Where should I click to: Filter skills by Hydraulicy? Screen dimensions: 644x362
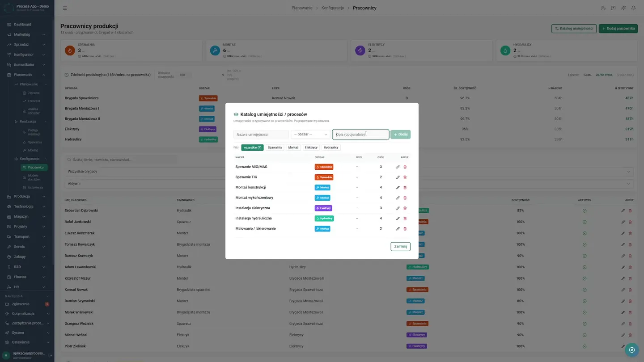click(x=331, y=147)
